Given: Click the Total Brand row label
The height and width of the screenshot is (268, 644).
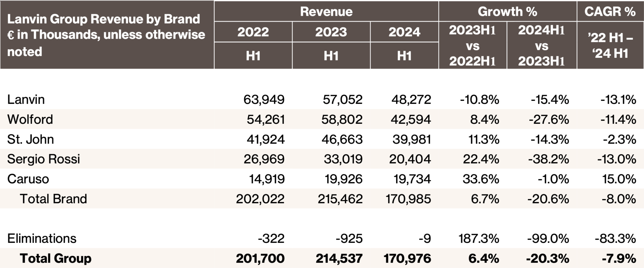Looking at the screenshot, I should [x=53, y=199].
